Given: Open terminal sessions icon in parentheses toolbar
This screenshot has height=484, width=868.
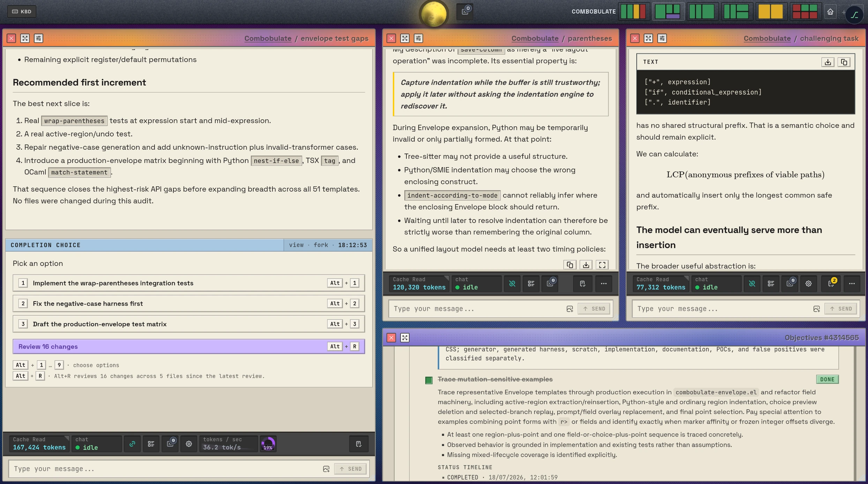Looking at the screenshot, I should click(x=550, y=284).
